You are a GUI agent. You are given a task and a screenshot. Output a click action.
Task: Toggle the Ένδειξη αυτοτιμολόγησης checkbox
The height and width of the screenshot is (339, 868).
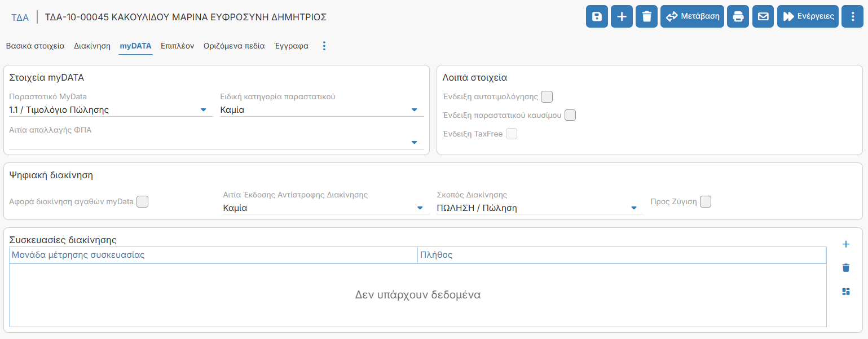click(x=547, y=97)
